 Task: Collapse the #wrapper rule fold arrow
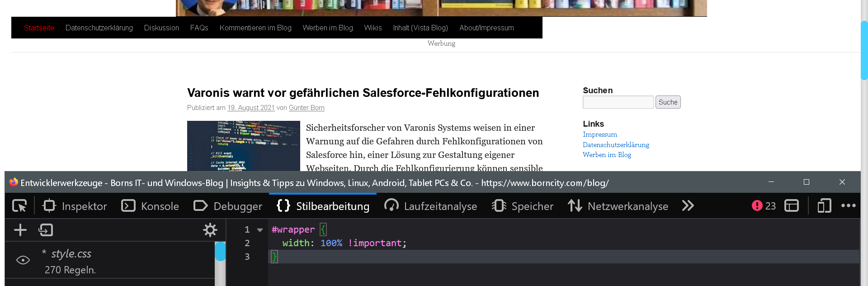[260, 230]
